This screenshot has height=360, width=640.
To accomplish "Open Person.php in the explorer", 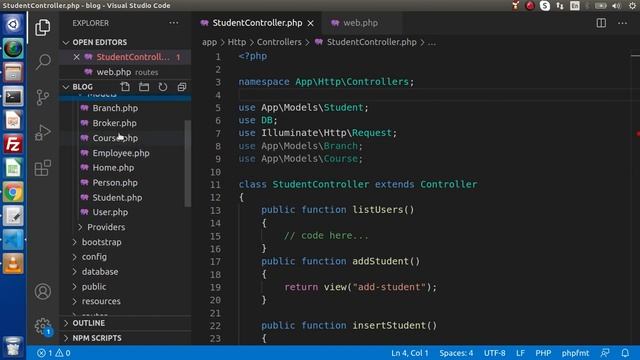I will pyautogui.click(x=115, y=183).
